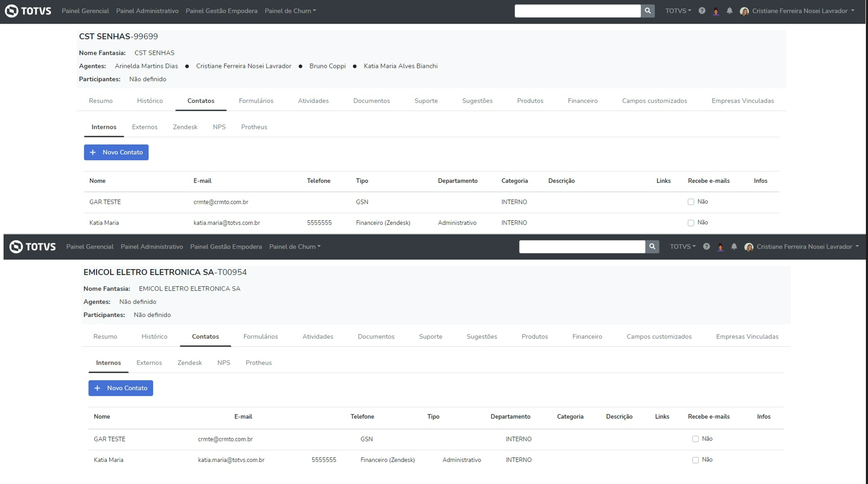868x484 pixels.
Task: Open the TOTVS dropdown above the EMICOL page
Action: click(x=683, y=246)
